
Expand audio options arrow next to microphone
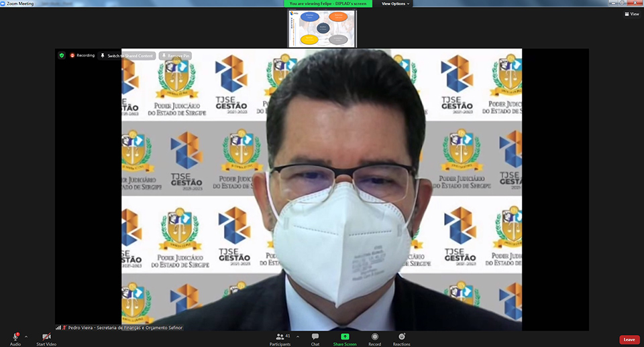click(x=26, y=336)
